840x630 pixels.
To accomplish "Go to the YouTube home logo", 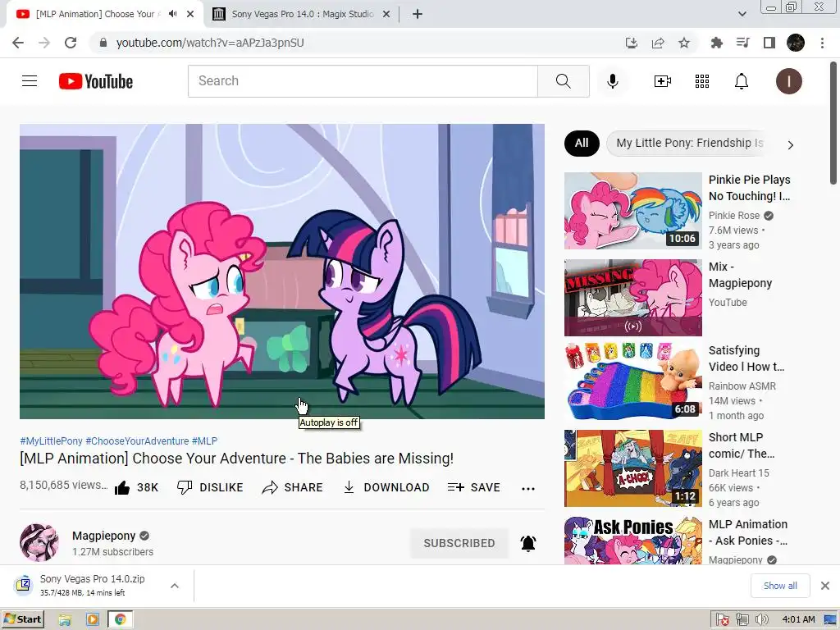I will coord(96,81).
